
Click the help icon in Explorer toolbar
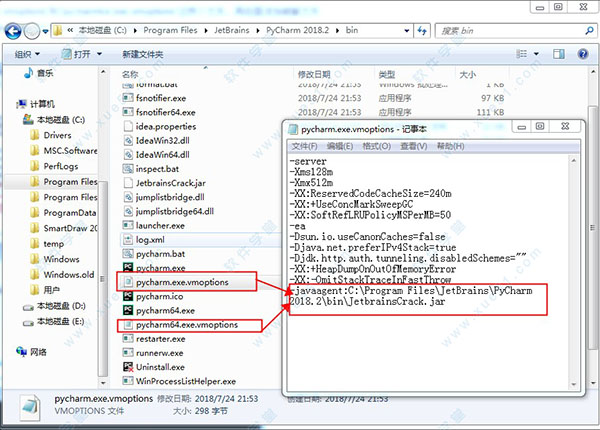(x=581, y=53)
